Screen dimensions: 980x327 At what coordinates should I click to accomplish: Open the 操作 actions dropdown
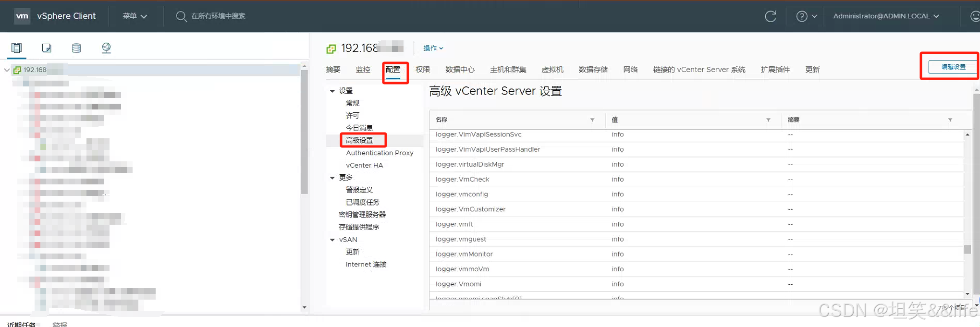(x=433, y=48)
